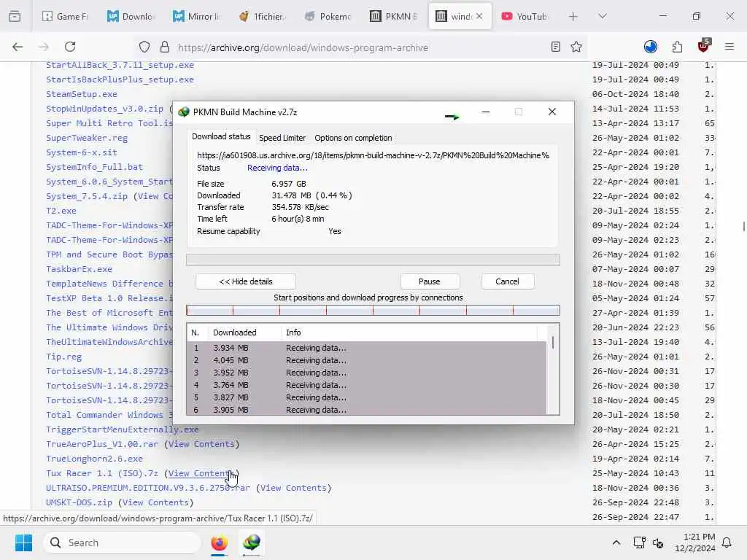Cancel the PKMN Build Machine download
This screenshot has width=747, height=560.
[508, 281]
